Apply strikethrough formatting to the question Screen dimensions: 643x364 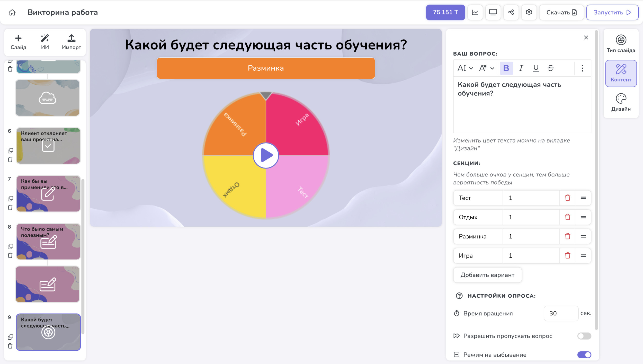(550, 68)
